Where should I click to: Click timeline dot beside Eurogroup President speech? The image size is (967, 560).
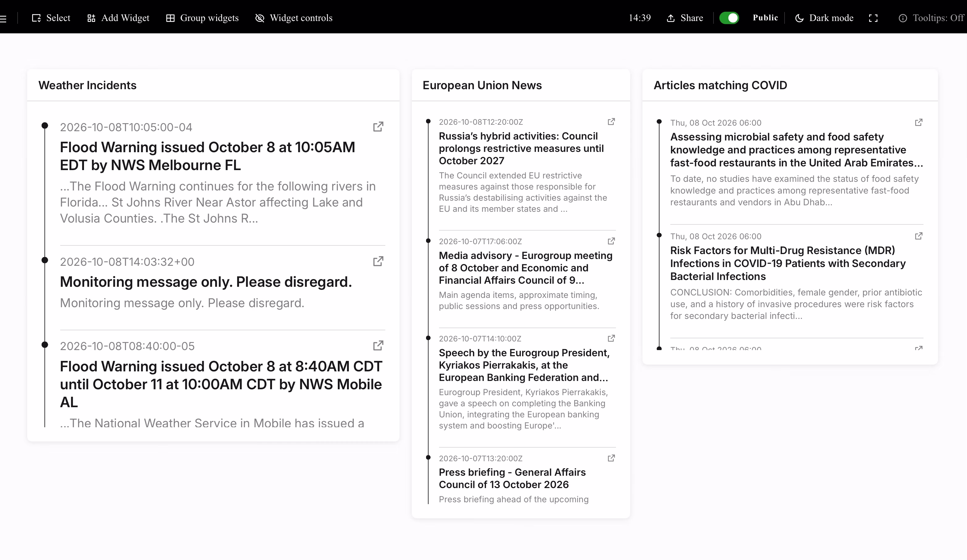(x=428, y=337)
